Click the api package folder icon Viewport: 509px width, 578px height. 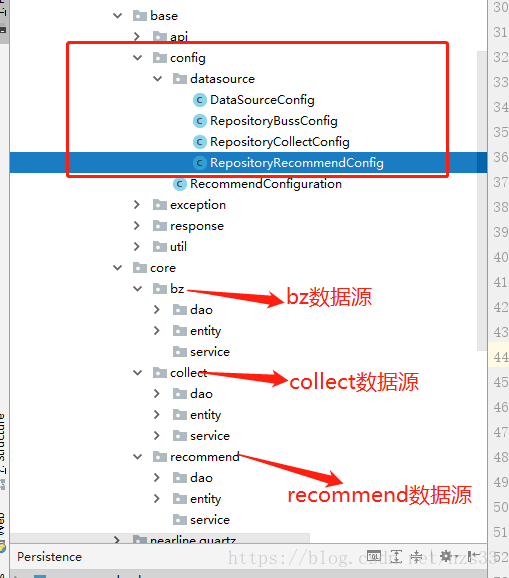160,36
